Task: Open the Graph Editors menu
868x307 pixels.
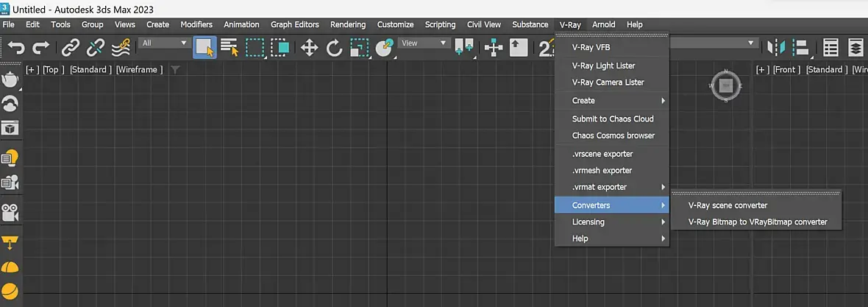Action: 294,24
